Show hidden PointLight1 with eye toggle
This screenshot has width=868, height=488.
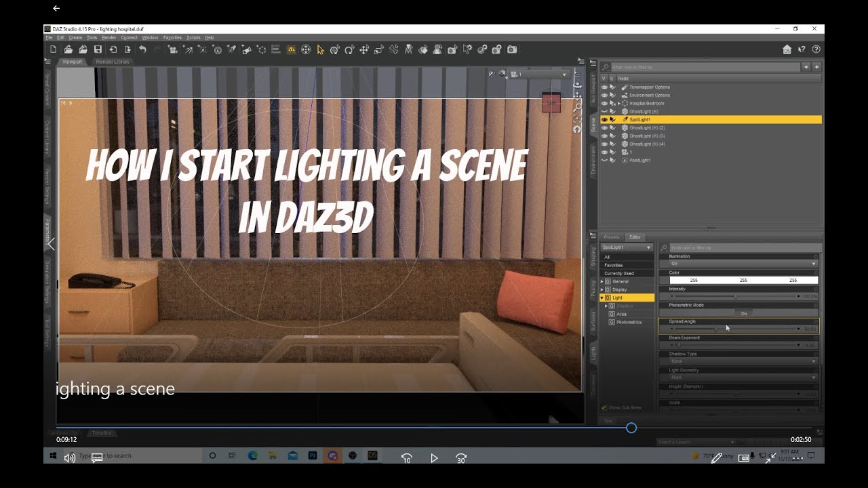point(604,160)
